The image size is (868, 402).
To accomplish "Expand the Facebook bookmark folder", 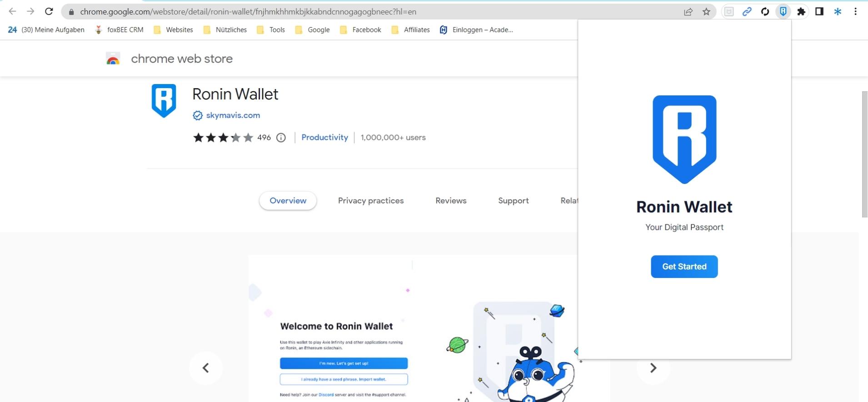I will pos(360,30).
